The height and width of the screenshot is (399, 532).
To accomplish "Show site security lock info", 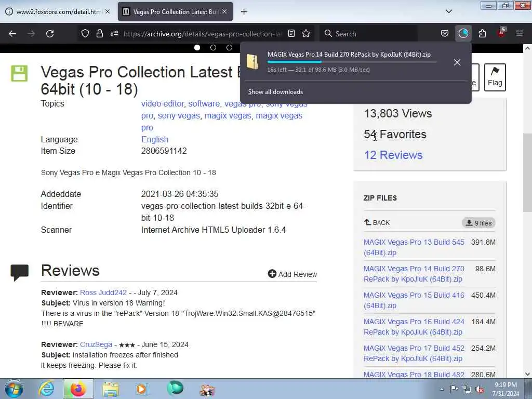I will (99, 33).
